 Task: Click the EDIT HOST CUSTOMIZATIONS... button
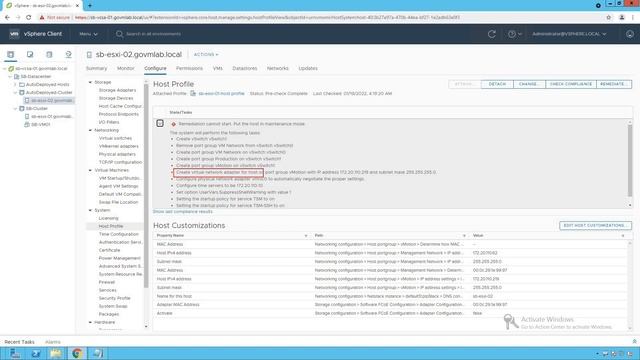[596, 225]
